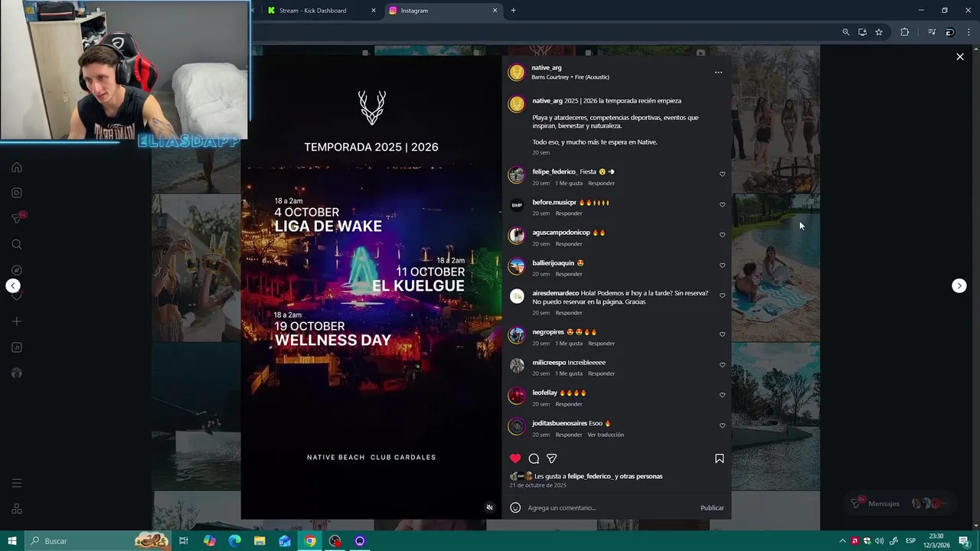Open the Chrome three-dot menu
Screen dimensions: 980x551
967,32
